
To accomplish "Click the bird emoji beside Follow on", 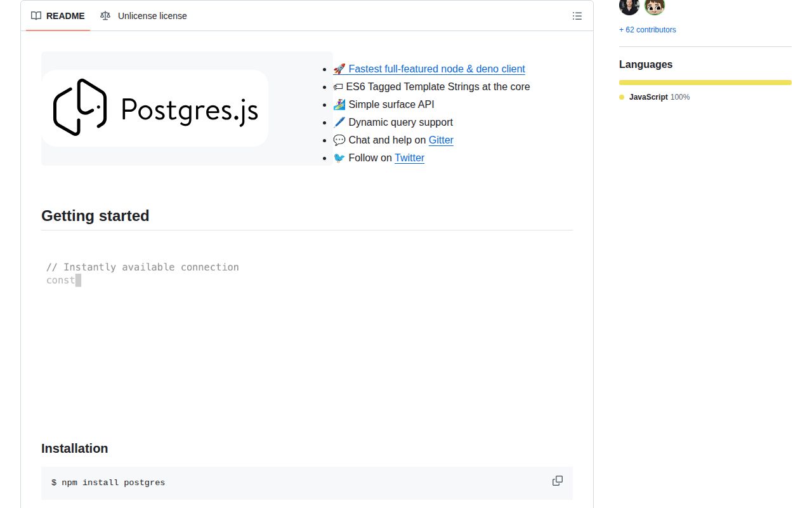I will [339, 157].
